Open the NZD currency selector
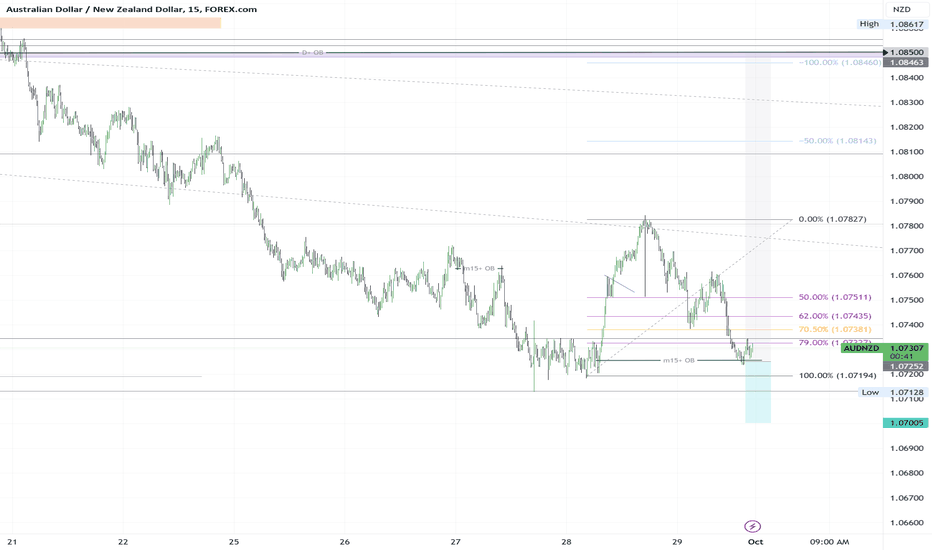The height and width of the screenshot is (550, 932). pos(902,10)
